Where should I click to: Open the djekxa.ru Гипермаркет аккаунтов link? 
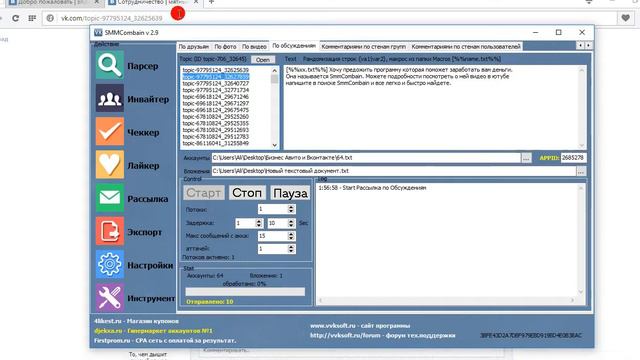tap(153, 331)
